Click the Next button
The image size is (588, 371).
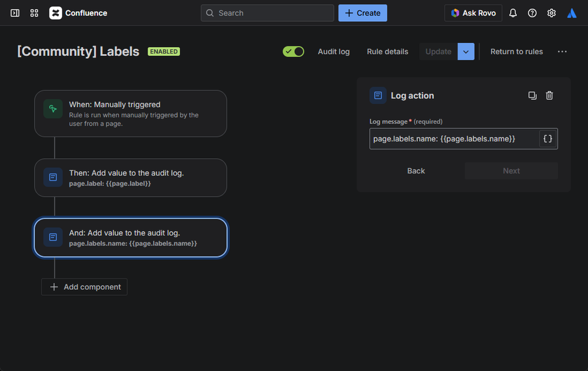pos(511,171)
